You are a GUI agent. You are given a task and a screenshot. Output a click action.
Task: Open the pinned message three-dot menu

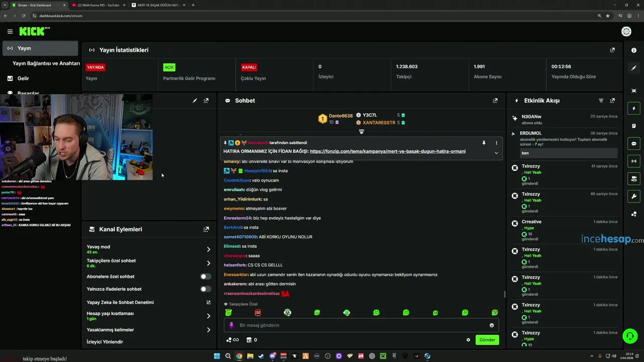click(496, 143)
